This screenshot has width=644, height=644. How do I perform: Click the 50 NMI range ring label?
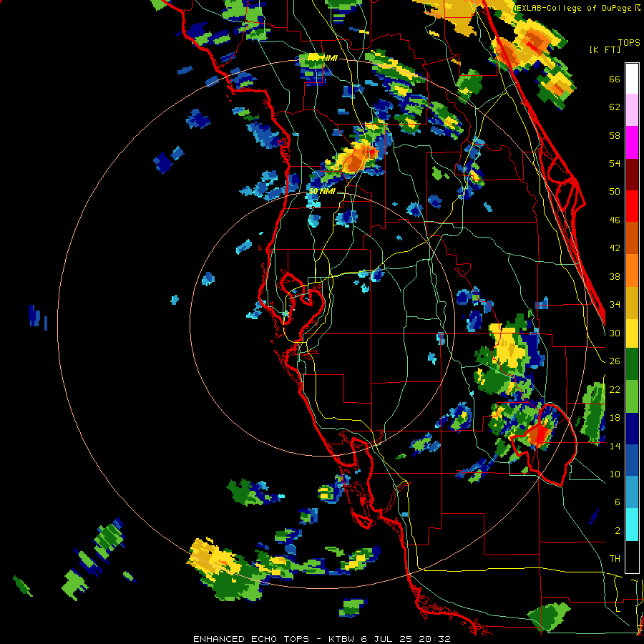coord(321,191)
